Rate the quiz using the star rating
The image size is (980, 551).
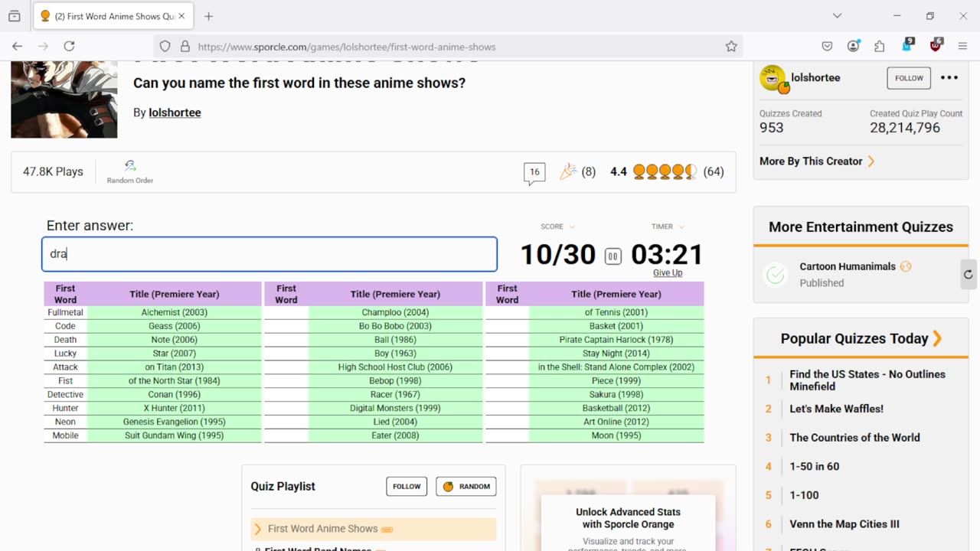(665, 171)
